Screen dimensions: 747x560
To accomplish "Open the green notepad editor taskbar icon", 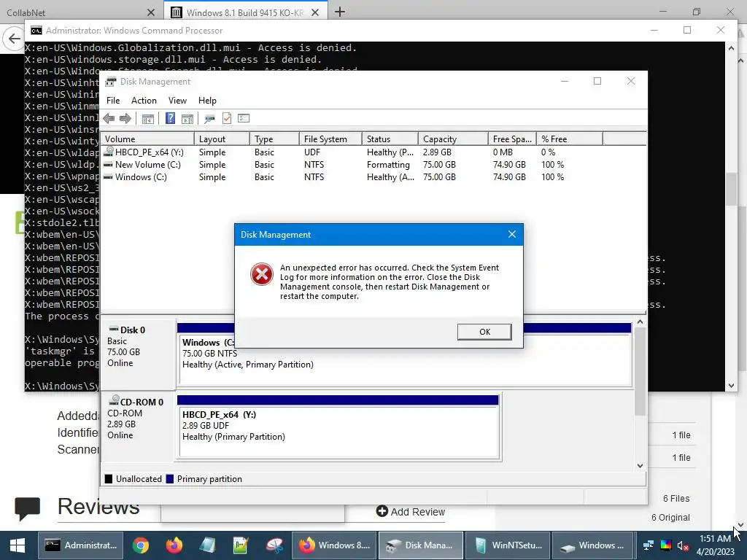I will (241, 545).
